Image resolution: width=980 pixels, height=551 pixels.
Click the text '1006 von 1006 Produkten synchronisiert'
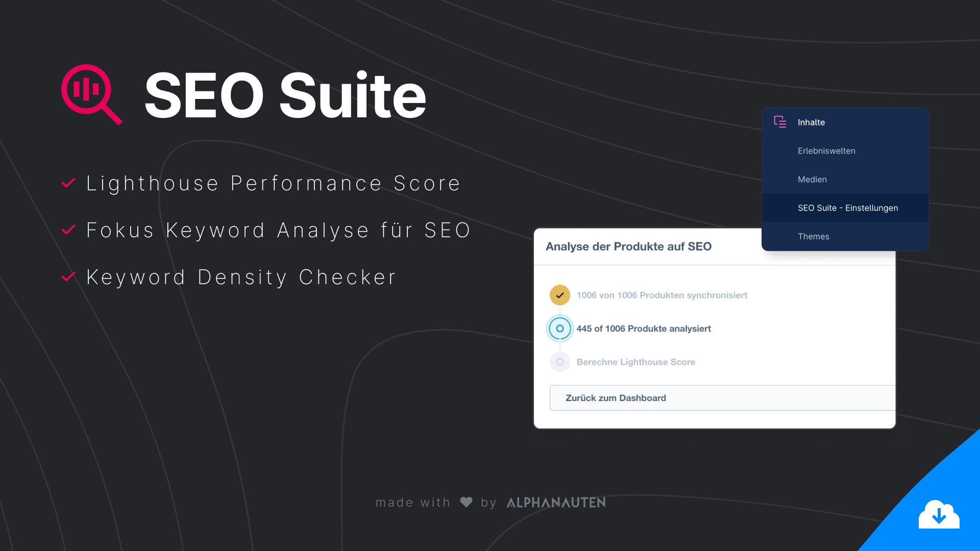(x=662, y=295)
